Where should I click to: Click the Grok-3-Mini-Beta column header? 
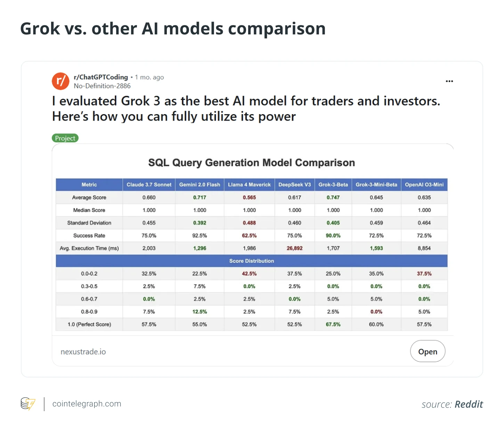point(376,185)
